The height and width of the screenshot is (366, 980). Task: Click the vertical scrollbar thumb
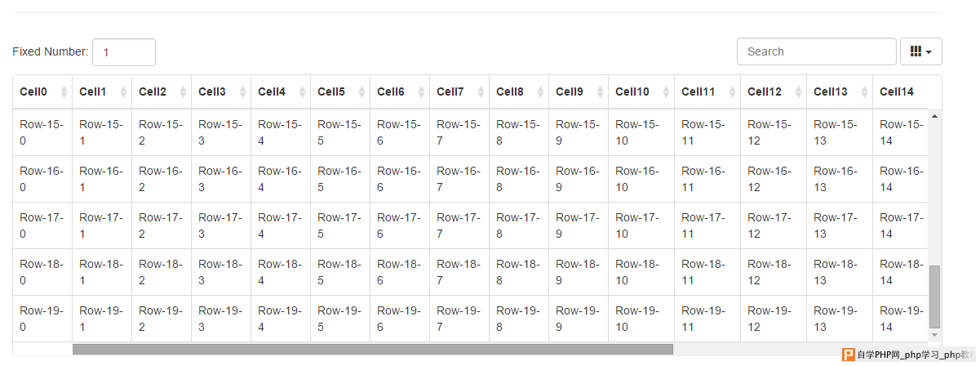pyautogui.click(x=935, y=296)
